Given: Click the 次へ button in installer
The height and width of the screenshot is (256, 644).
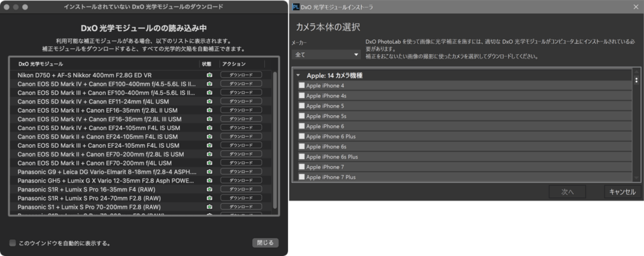Looking at the screenshot, I should 567,192.
